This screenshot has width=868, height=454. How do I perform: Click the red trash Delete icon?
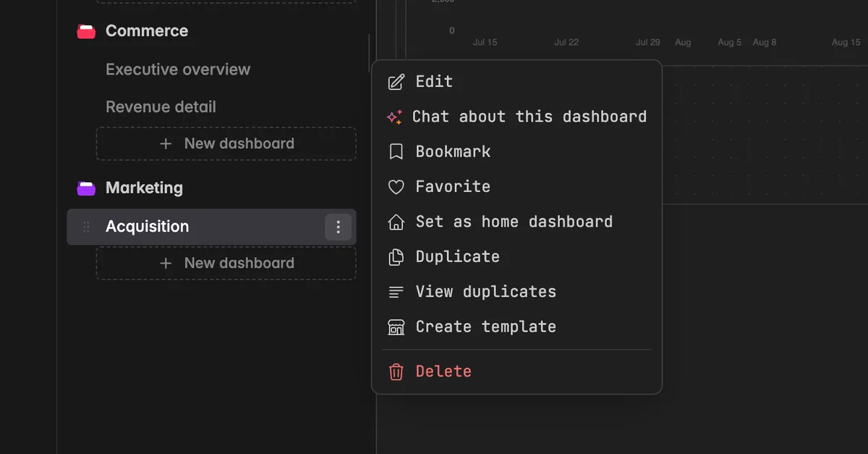point(396,371)
